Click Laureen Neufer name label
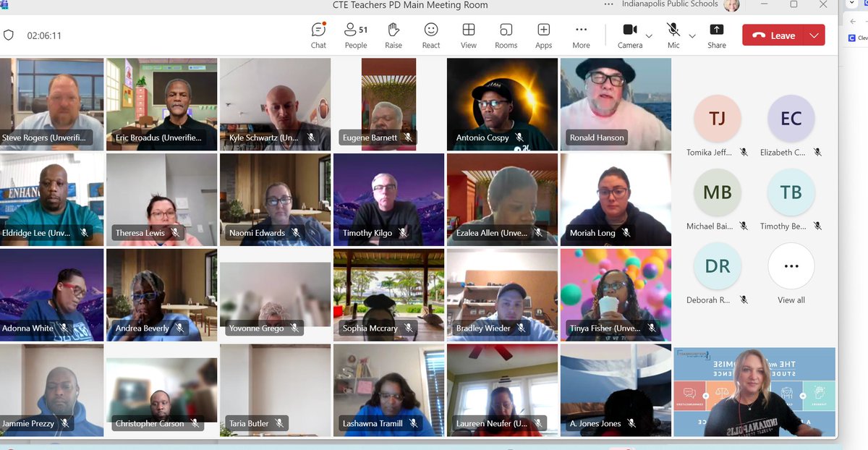 (x=492, y=423)
